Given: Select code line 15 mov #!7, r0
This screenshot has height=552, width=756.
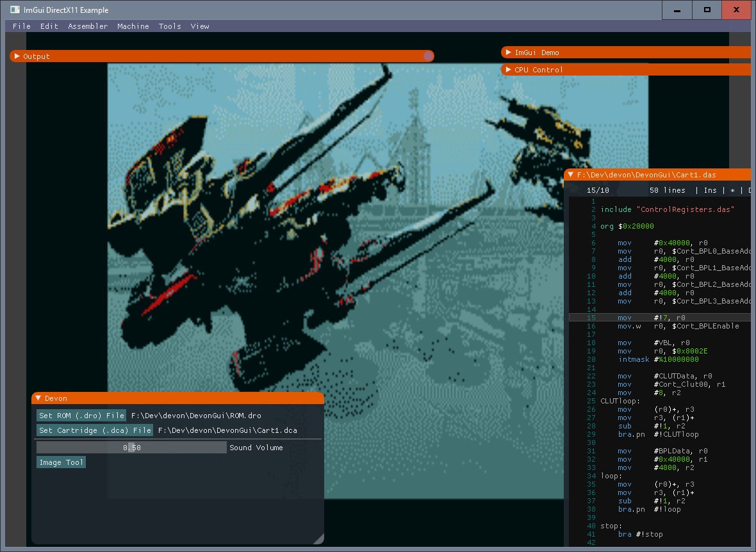Looking at the screenshot, I should [659, 318].
